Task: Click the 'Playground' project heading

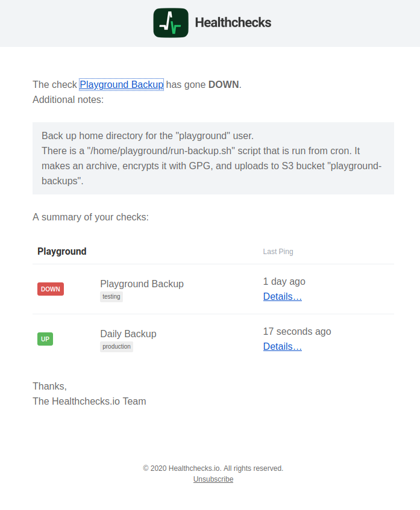Action: (x=62, y=252)
